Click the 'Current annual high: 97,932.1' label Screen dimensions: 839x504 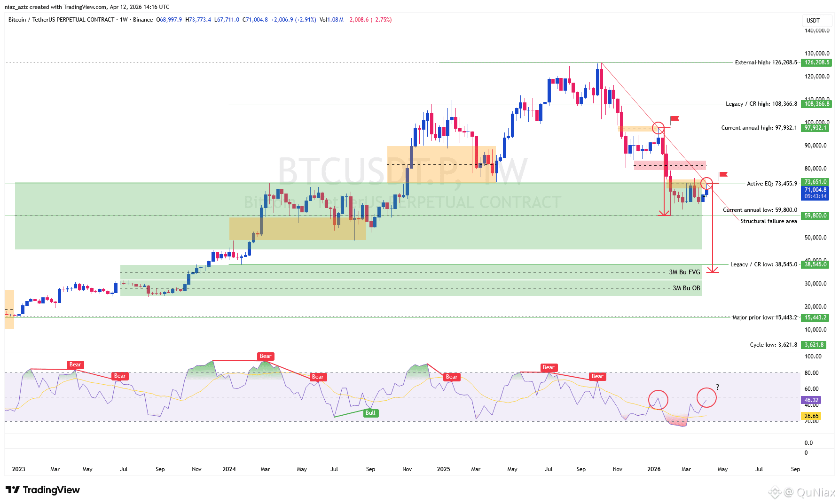pos(760,128)
